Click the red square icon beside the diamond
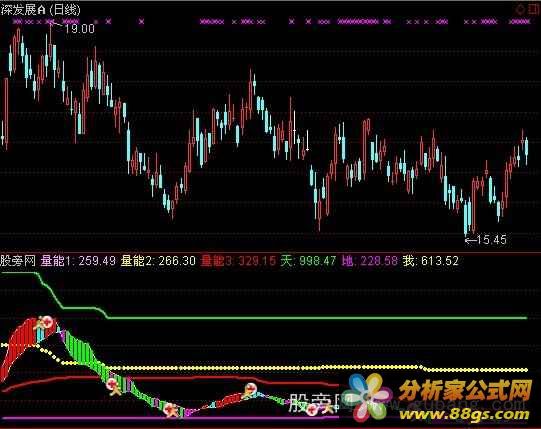 point(533,9)
